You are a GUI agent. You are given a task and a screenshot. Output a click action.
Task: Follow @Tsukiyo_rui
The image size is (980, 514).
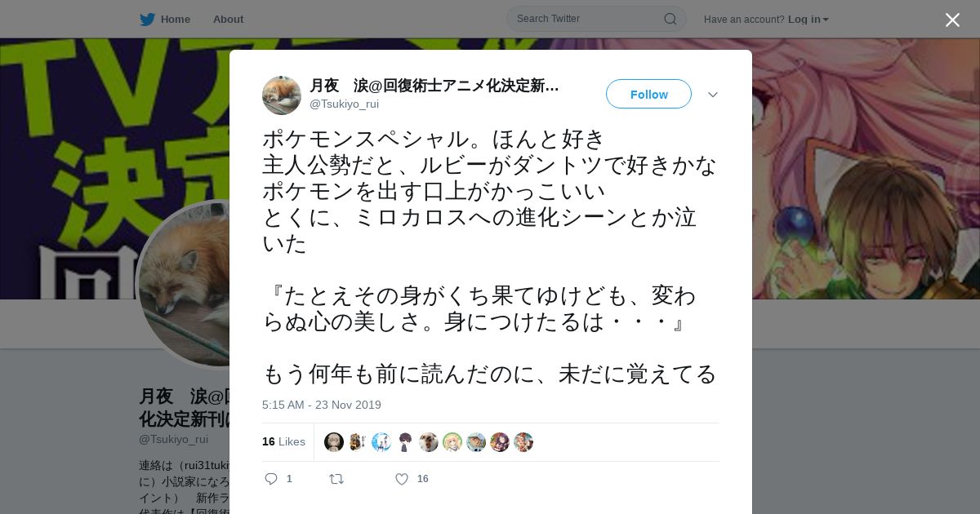click(x=648, y=94)
